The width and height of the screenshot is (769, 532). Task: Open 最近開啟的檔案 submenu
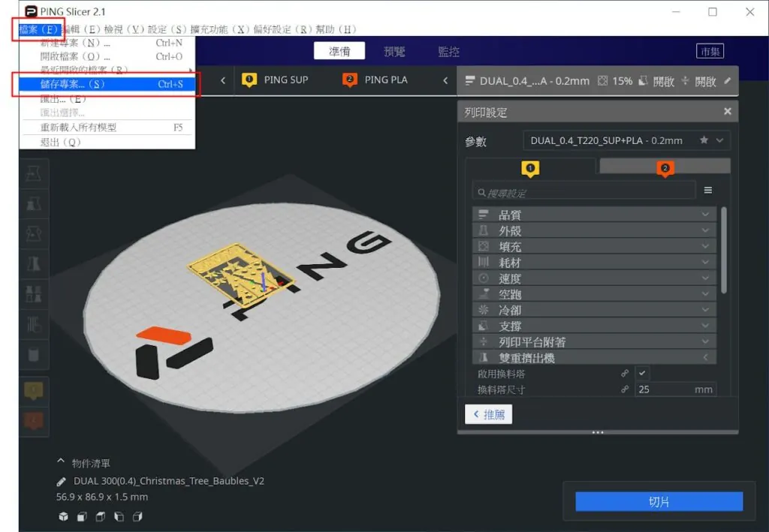click(x=107, y=70)
